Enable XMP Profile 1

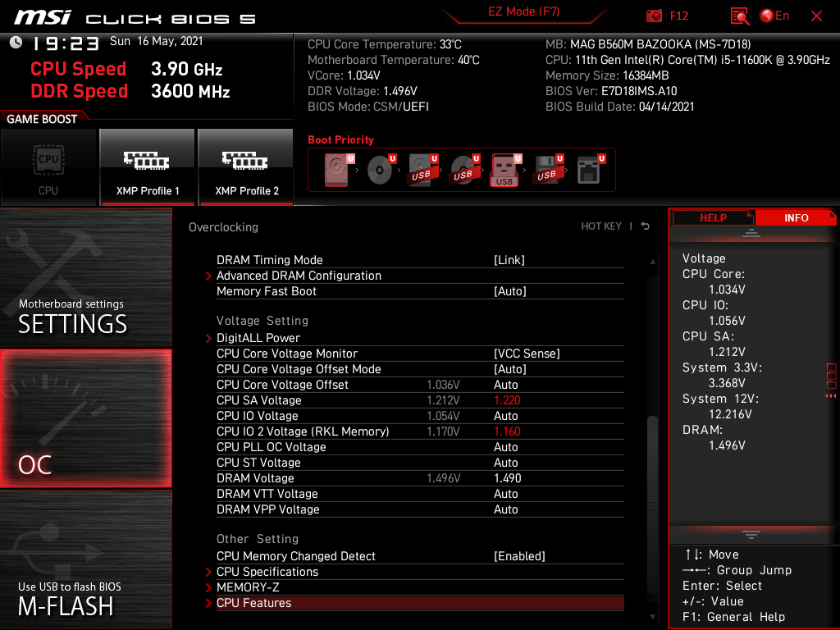pyautogui.click(x=147, y=167)
